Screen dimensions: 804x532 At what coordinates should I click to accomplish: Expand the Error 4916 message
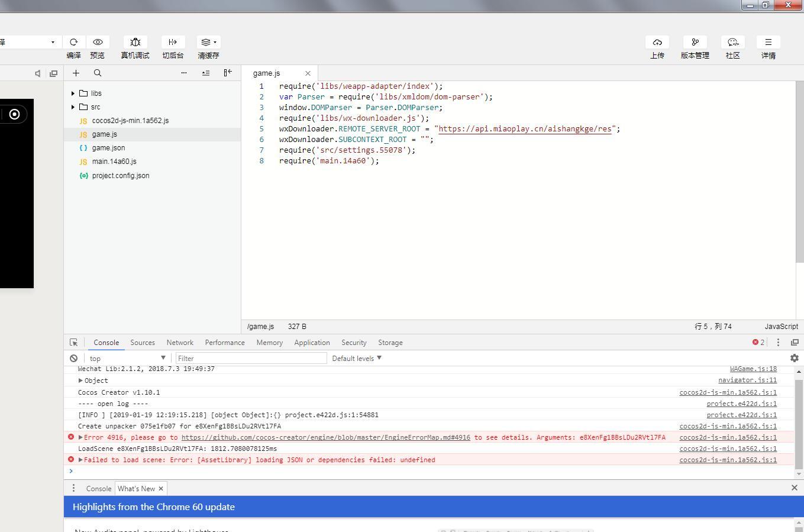[80, 437]
